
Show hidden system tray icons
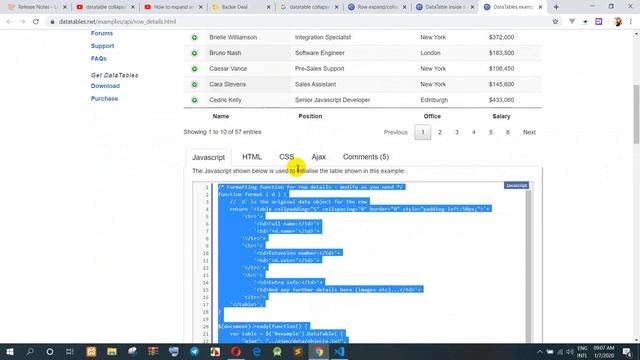[x=540, y=352]
